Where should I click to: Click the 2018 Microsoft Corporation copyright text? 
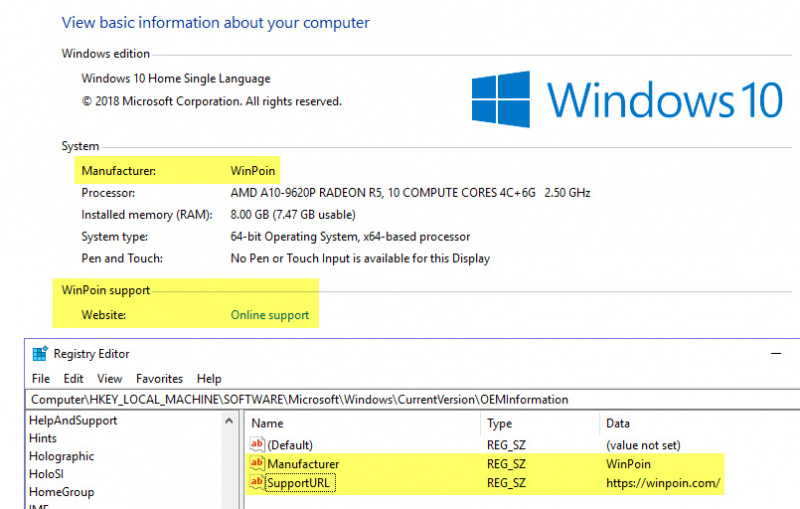(212, 101)
